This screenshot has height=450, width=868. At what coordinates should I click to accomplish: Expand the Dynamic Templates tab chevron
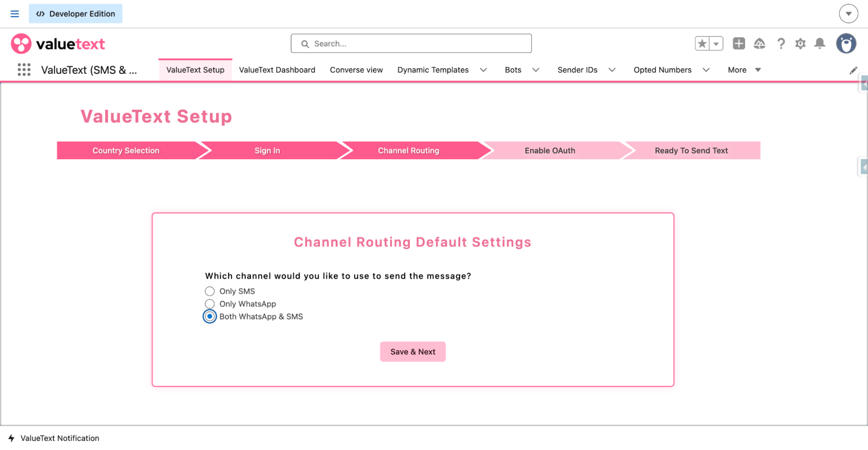(483, 70)
